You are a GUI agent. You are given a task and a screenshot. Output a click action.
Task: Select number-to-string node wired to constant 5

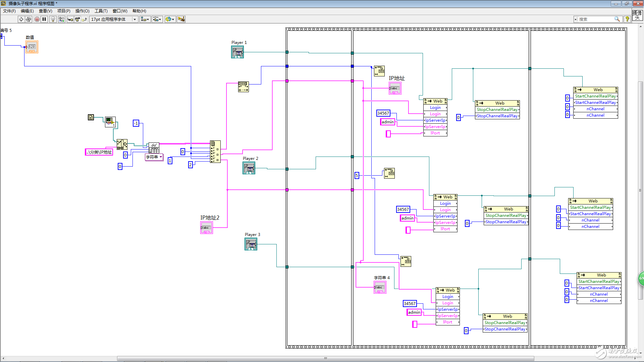(389, 173)
